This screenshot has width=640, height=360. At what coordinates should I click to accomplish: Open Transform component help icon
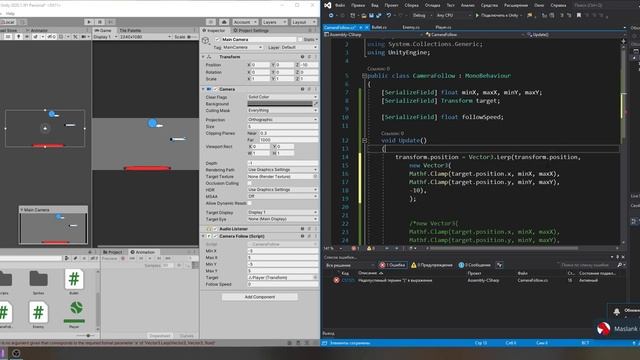[x=302, y=57]
